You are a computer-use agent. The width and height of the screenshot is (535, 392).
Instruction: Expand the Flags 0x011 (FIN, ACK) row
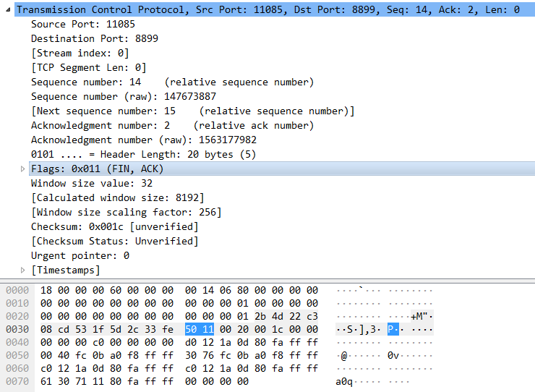22,169
